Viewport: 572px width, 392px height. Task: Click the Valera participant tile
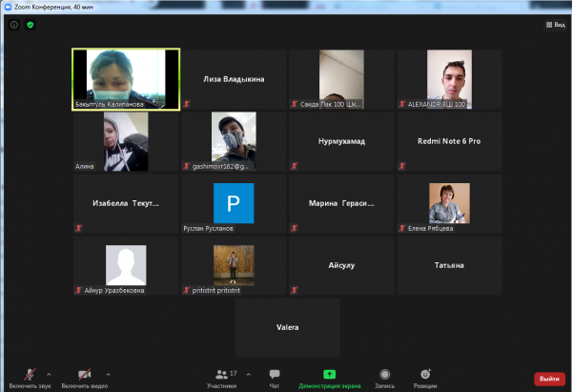tap(287, 327)
